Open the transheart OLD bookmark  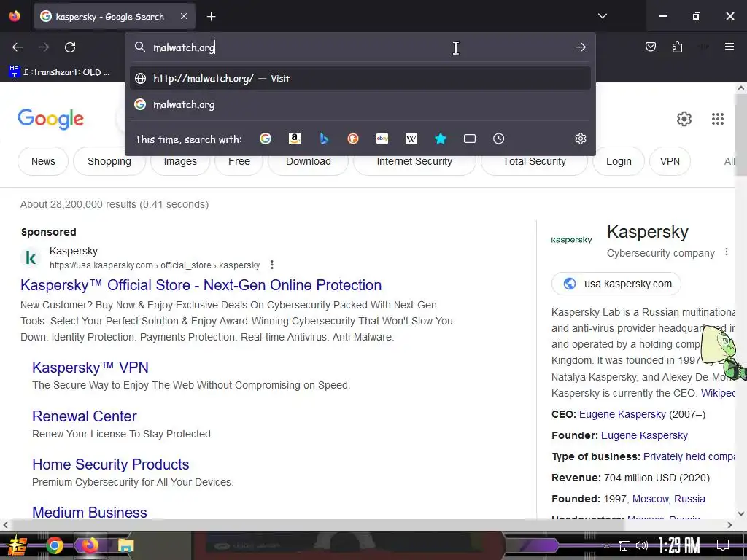60,72
